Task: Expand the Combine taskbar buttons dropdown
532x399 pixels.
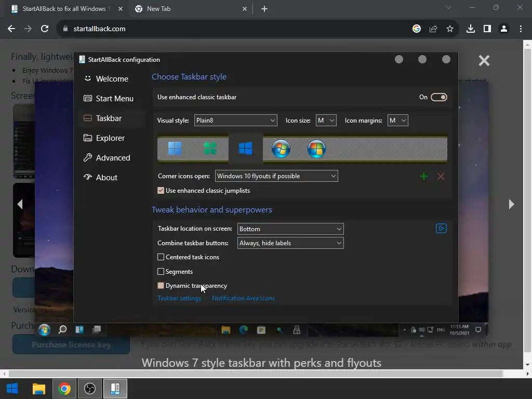Action: (x=290, y=243)
